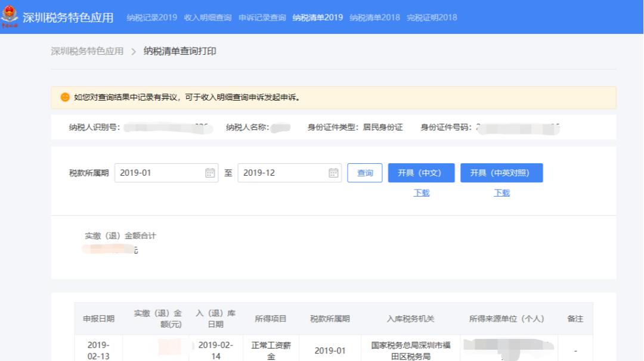Click 税款所属期 filter label
Image resolution: width=644 pixels, height=361 pixels.
(89, 173)
